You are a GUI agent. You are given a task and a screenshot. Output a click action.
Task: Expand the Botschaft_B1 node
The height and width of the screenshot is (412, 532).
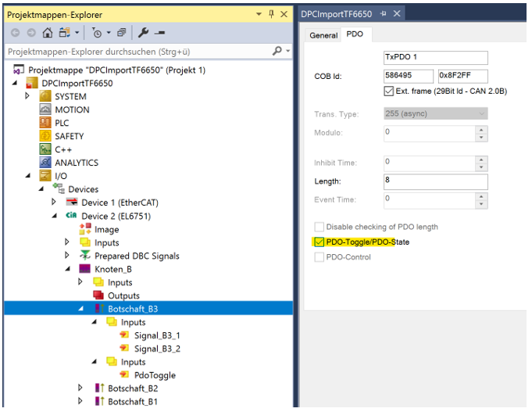(80, 401)
